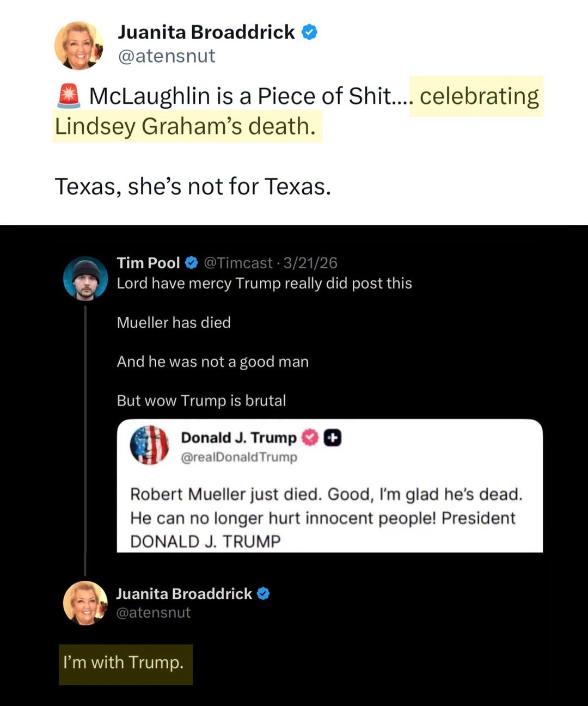Image resolution: width=588 pixels, height=706 pixels.
Task: Click the black plus badge icon beside Trump
Action: tap(333, 438)
